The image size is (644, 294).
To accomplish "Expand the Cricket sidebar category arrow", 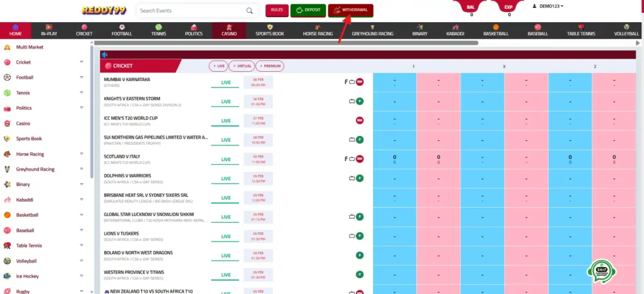I will pyautogui.click(x=81, y=62).
